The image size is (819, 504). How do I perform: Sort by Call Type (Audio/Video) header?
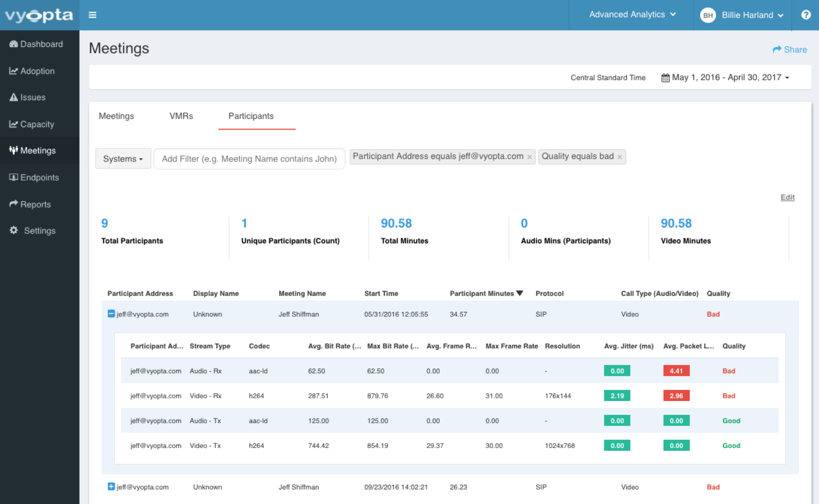[x=660, y=293]
